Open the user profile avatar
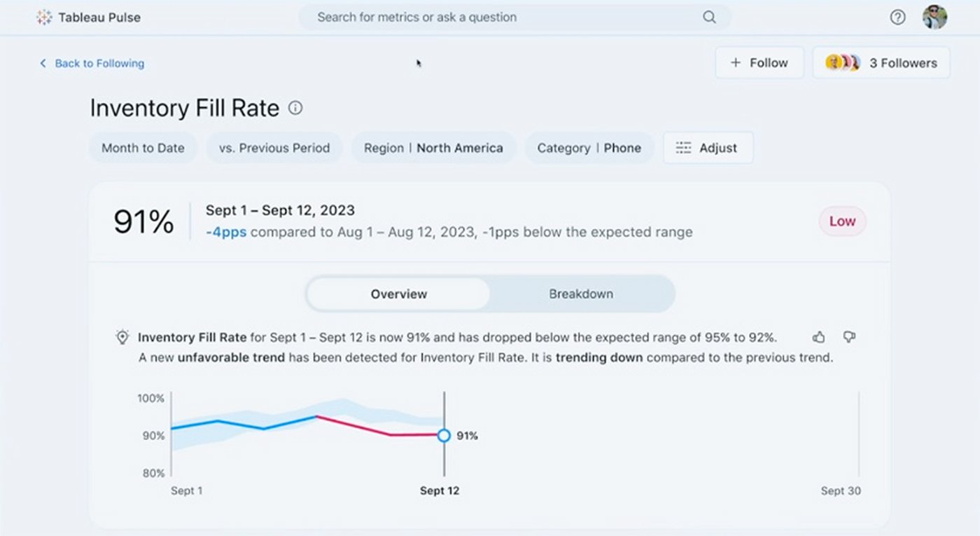Screen dimensions: 980x536 click(x=934, y=18)
